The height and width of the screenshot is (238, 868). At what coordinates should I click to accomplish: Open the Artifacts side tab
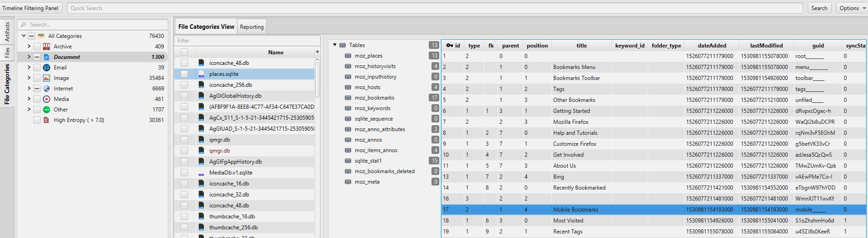pyautogui.click(x=7, y=32)
